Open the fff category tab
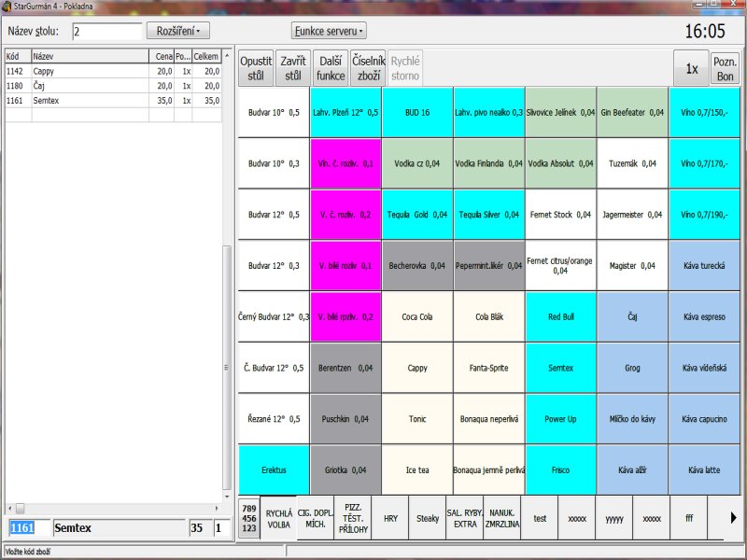The image size is (747, 560). coord(689,518)
